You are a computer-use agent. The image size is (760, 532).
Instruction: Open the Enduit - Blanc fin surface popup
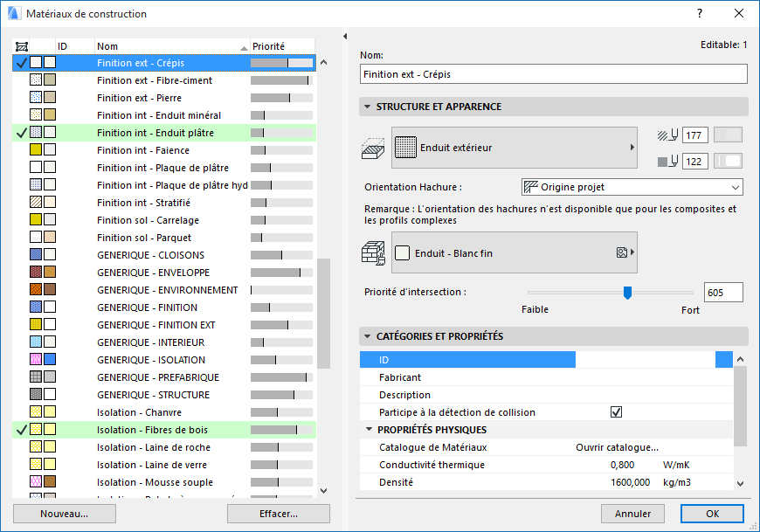point(515,252)
